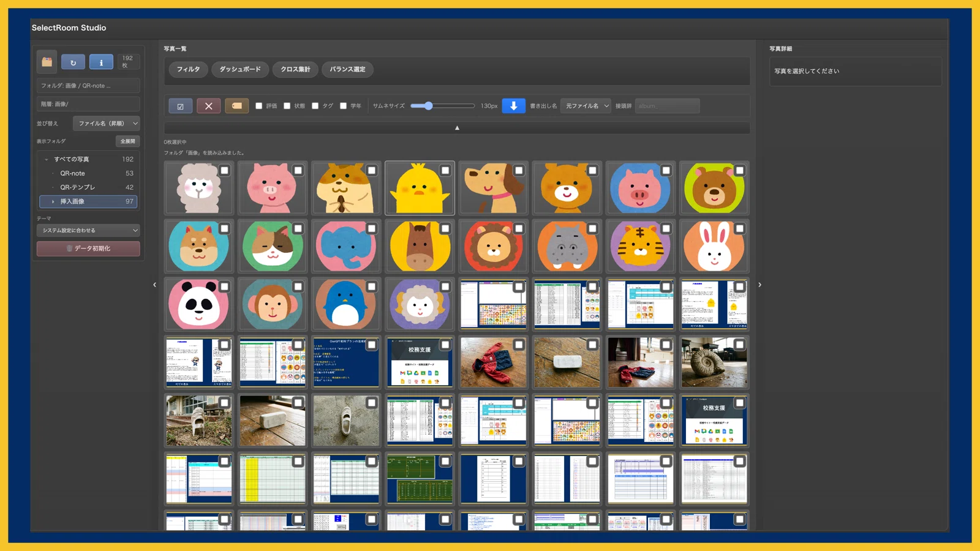This screenshot has width=980, height=551.
Task: Open the yellow chick thumbnail
Action: [420, 188]
